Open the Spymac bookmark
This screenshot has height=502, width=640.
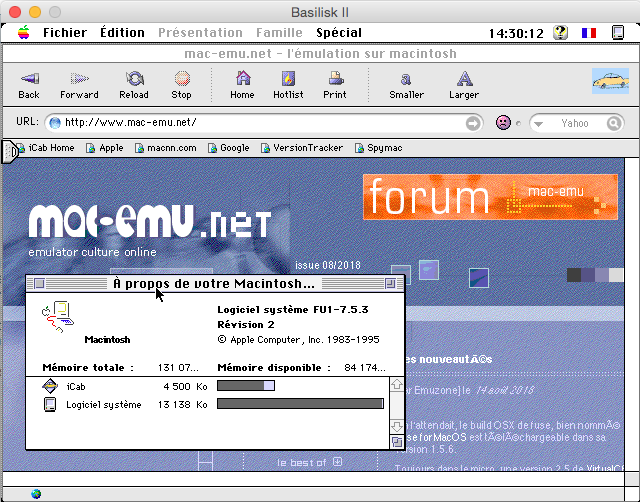[379, 148]
